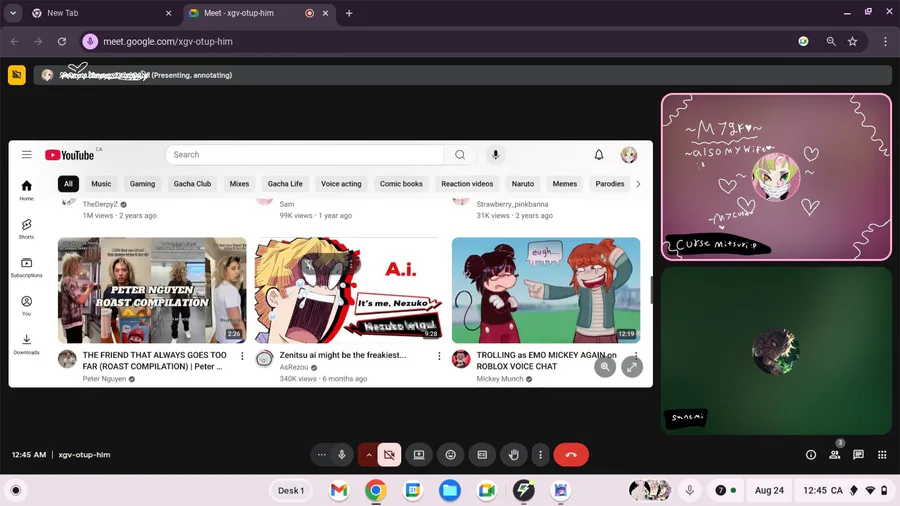Open Peter Nguyen Roast Compilation thumbnail
900x506 pixels.
[x=152, y=290]
